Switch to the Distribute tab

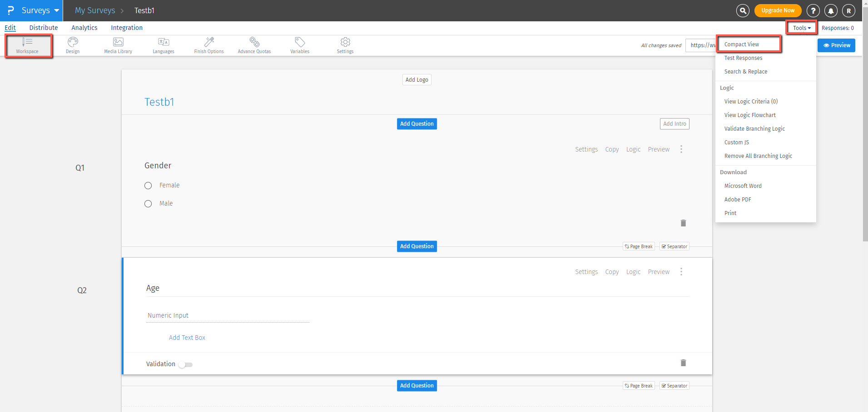tap(44, 27)
